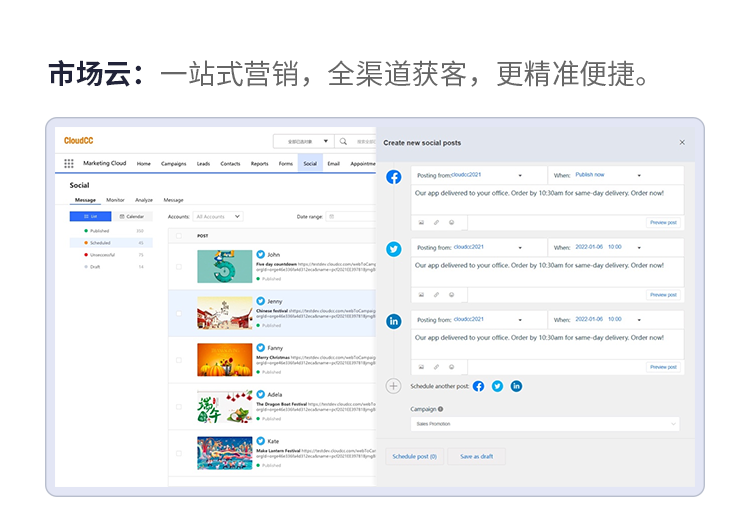Click the plus icon to schedule another post
Viewport: 750px width, 520px height.
tap(394, 386)
